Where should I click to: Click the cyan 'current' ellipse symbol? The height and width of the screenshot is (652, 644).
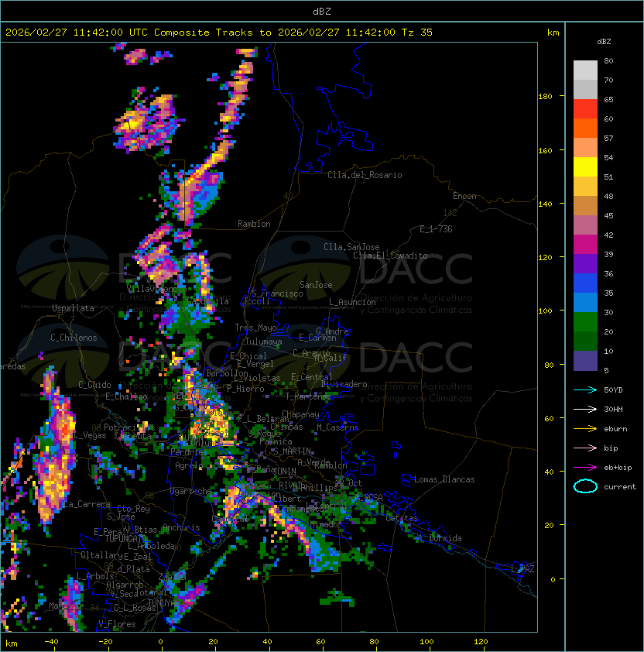coord(585,486)
